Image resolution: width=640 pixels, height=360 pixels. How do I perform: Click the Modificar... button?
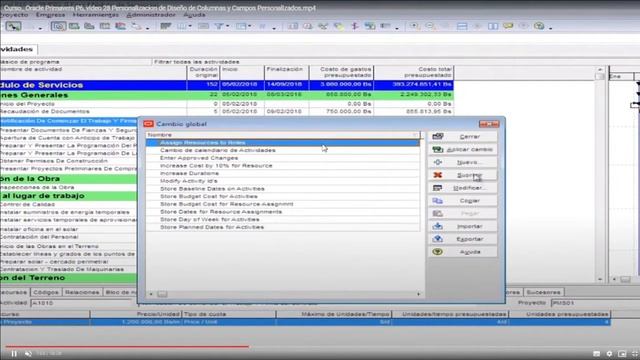pyautogui.click(x=462, y=188)
